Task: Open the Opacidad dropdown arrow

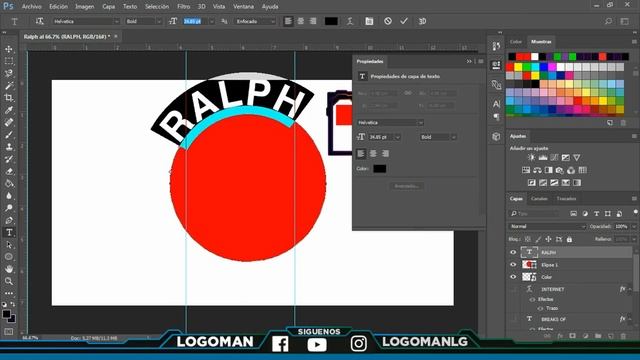Action: click(x=633, y=226)
